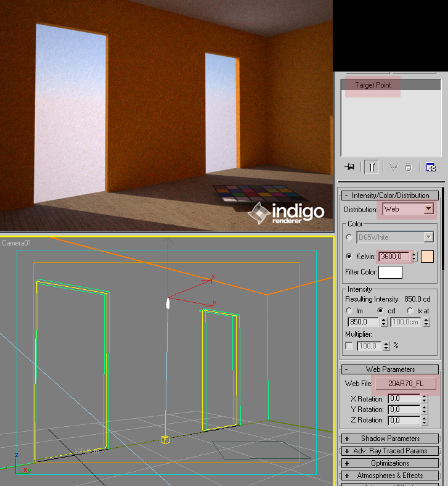Toggle Show End Result icon
448x486 pixels.
372,167
